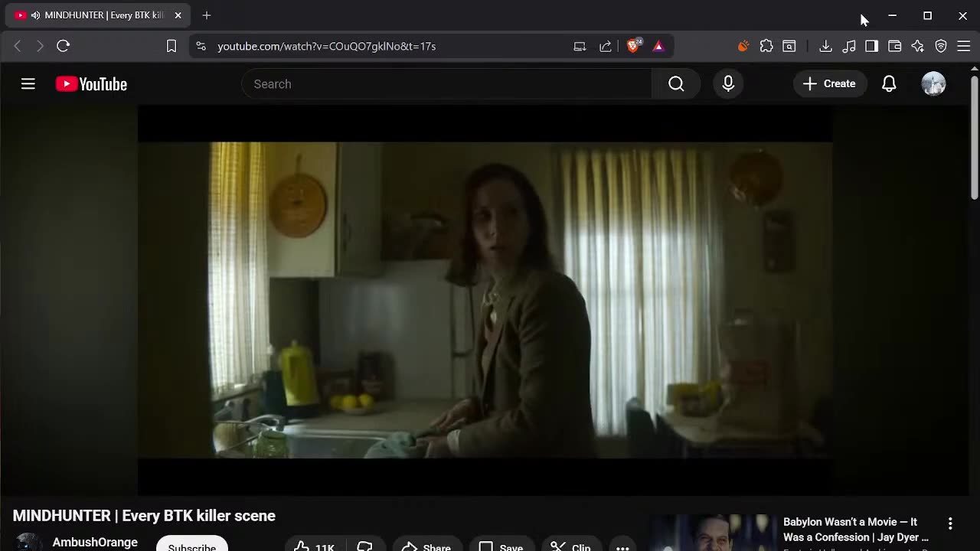
Task: Bookmark this page
Action: 171,47
